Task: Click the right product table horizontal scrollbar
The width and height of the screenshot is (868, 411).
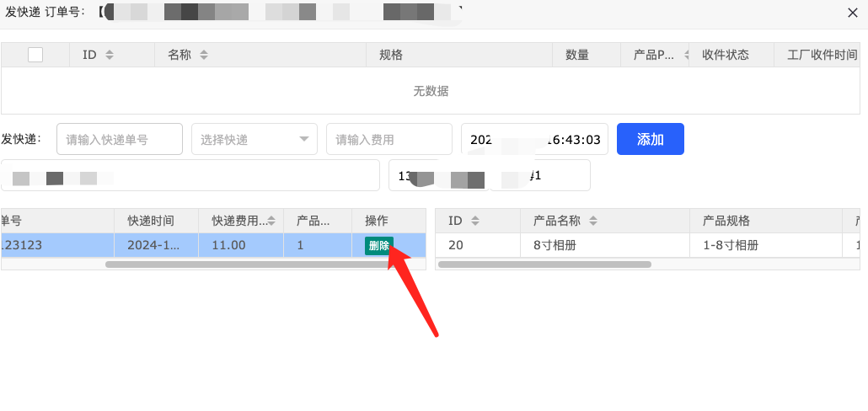Action: (x=544, y=264)
